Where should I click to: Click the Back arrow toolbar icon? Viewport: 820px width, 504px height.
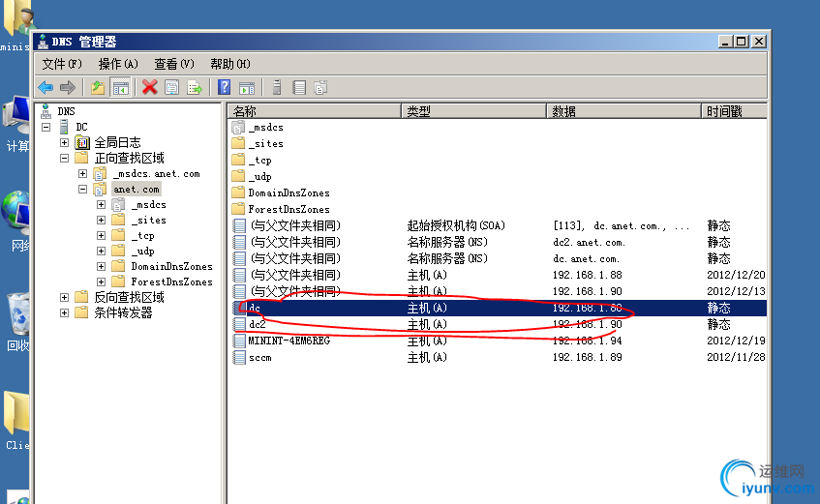pyautogui.click(x=46, y=87)
